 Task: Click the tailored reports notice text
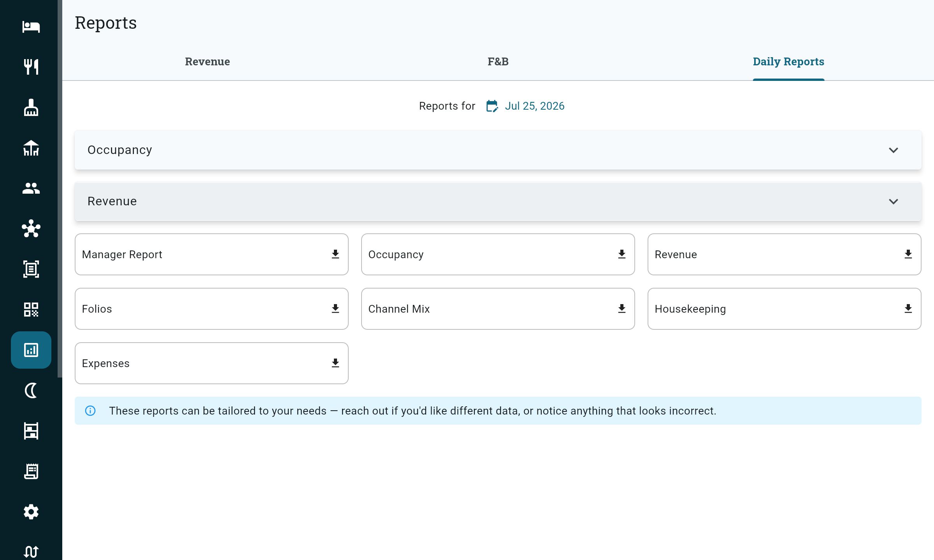pos(413,411)
